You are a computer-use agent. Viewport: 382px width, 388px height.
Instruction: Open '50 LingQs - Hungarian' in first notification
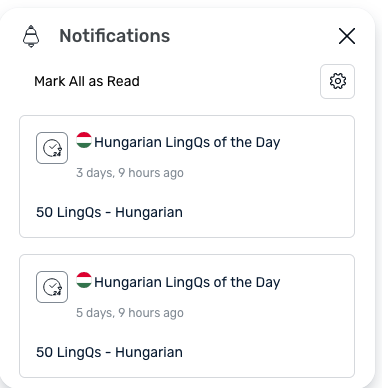(109, 212)
